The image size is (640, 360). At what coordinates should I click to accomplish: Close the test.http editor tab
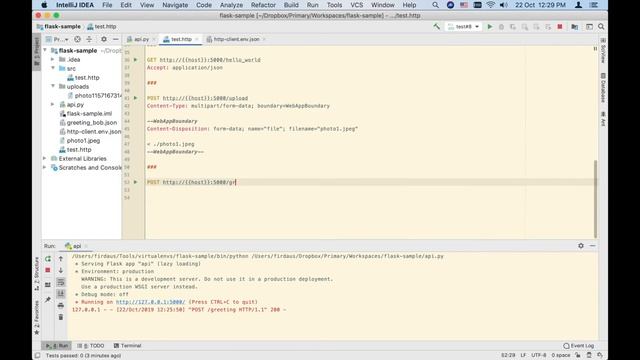pyautogui.click(x=196, y=39)
